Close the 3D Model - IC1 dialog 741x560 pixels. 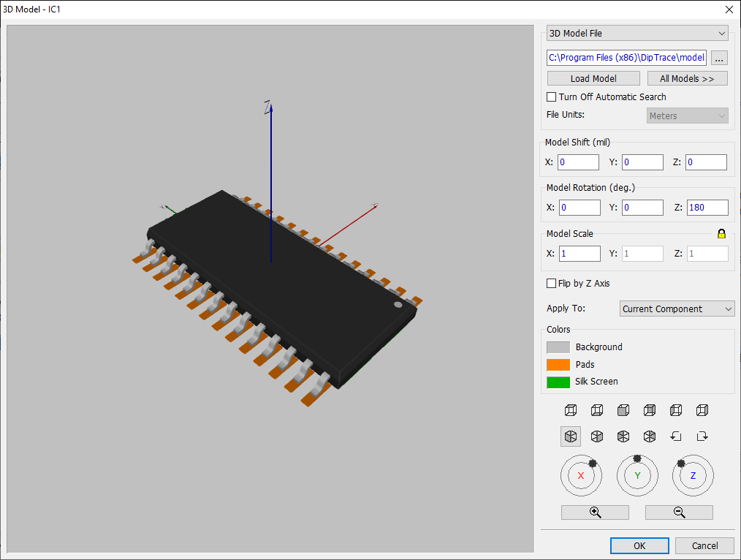pyautogui.click(x=729, y=10)
